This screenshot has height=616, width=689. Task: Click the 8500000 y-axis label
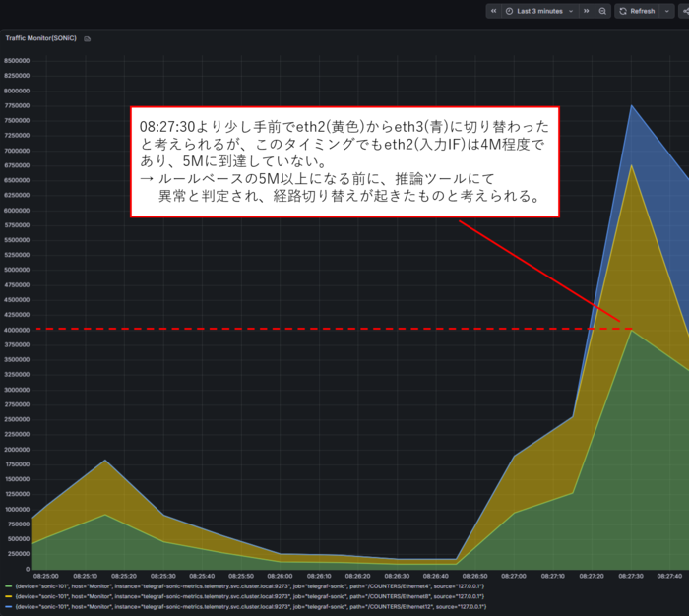coord(17,61)
